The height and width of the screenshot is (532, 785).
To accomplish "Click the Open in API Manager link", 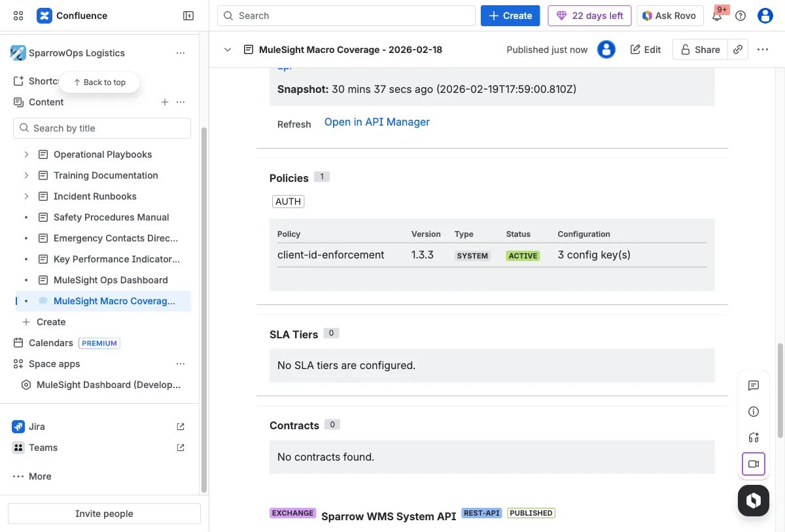I will click(377, 122).
